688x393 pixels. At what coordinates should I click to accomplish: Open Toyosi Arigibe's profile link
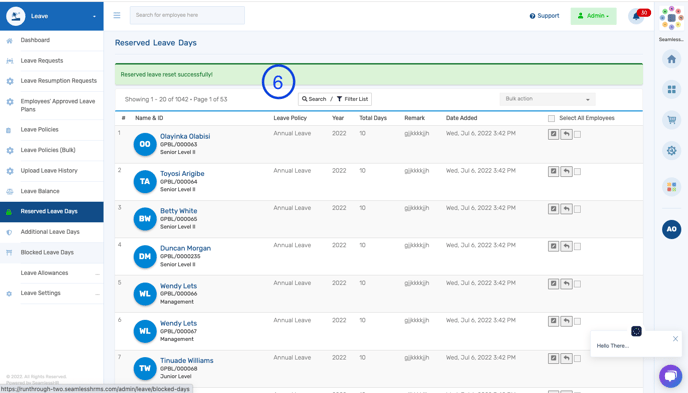click(x=182, y=174)
